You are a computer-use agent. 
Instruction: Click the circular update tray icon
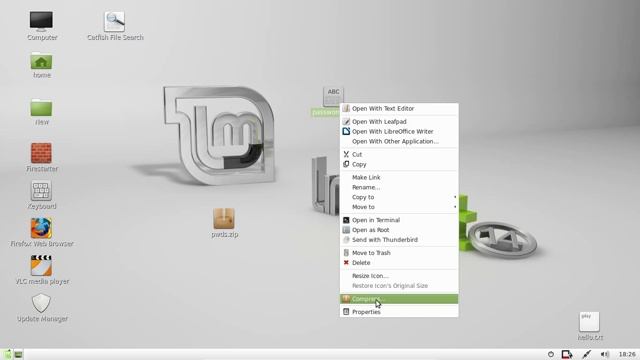click(x=551, y=354)
